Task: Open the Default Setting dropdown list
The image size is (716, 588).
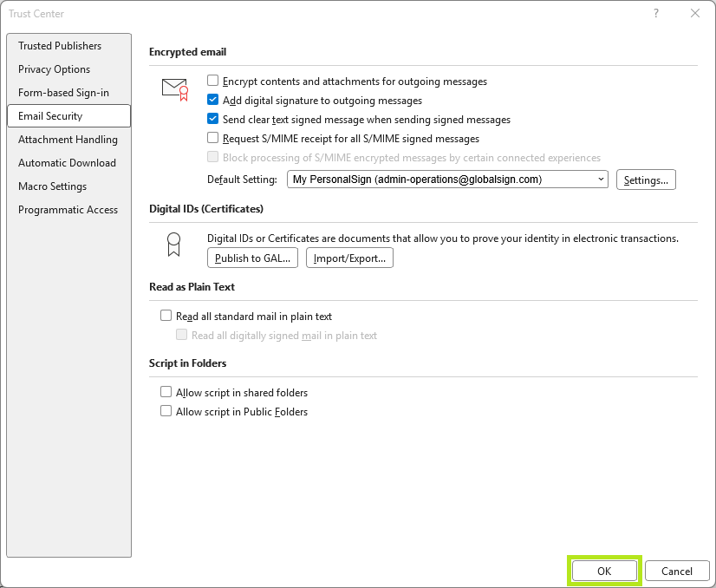Action: 447,180
